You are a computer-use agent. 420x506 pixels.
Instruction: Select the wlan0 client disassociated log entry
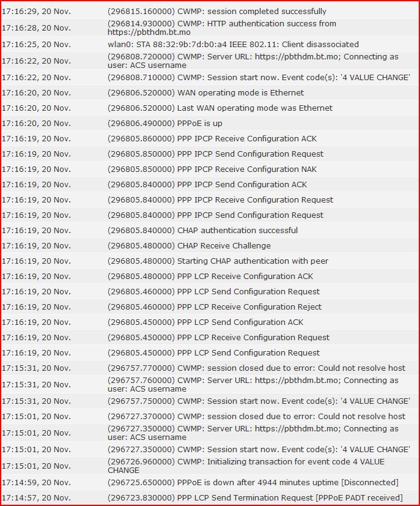(210, 44)
